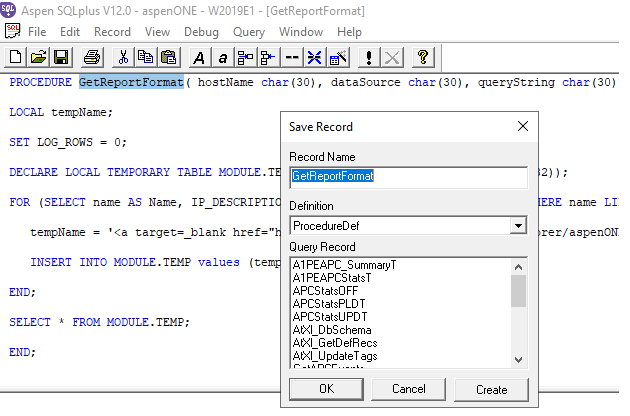Click the lowercase a toolbar icon

coord(222,57)
